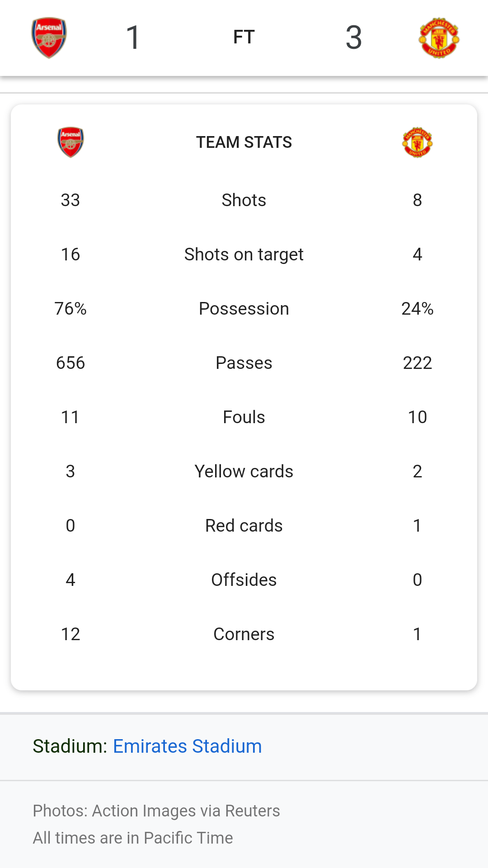The width and height of the screenshot is (488, 868).
Task: Select the Shots stat label
Action: pyautogui.click(x=244, y=200)
